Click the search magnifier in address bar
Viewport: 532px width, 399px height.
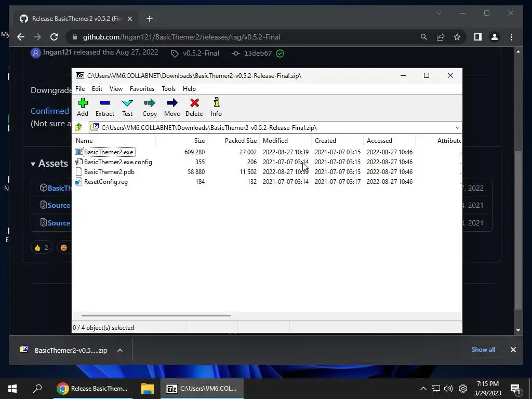pos(424,37)
